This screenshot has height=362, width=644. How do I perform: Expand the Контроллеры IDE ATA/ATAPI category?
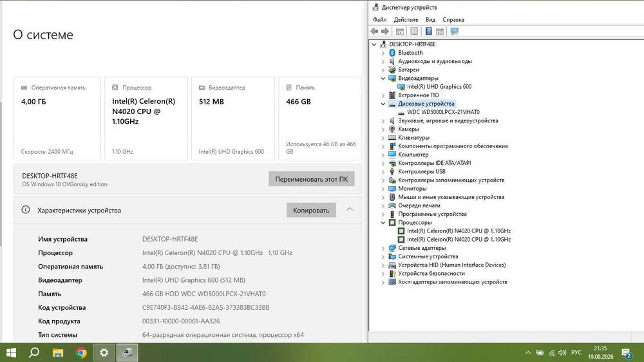tap(383, 163)
